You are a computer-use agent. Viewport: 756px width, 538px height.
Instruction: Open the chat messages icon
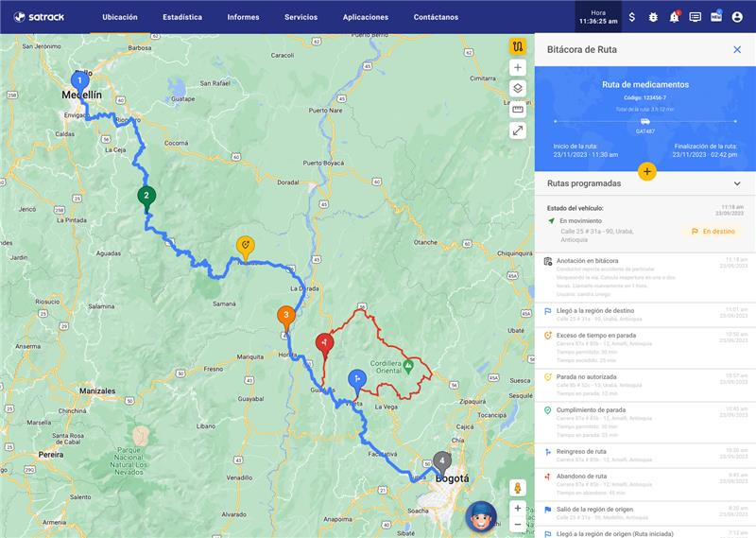(695, 17)
